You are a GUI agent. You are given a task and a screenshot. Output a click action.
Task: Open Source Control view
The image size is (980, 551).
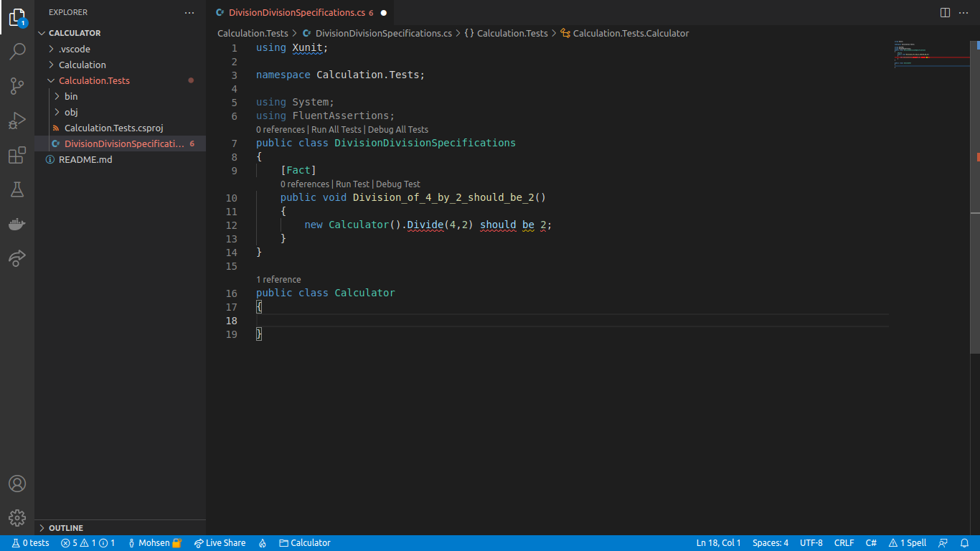[x=17, y=86]
